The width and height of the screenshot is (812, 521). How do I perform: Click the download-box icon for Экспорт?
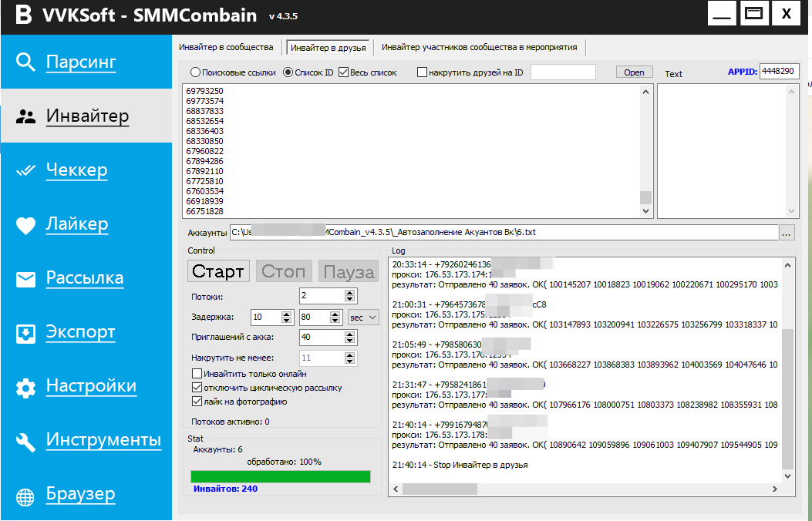26,333
